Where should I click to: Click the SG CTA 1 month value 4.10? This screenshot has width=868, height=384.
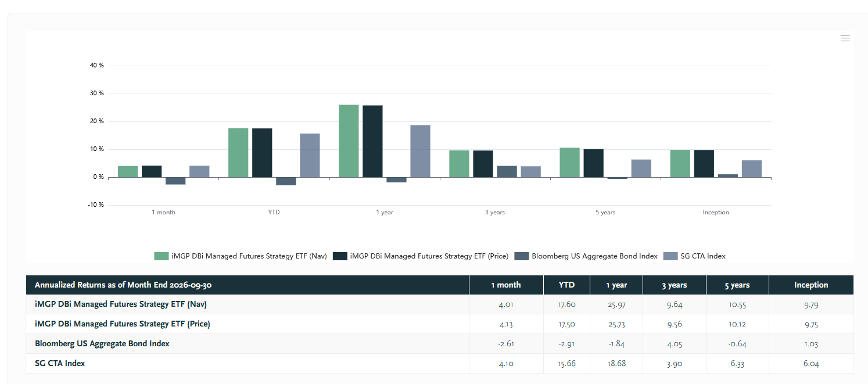pyautogui.click(x=506, y=364)
